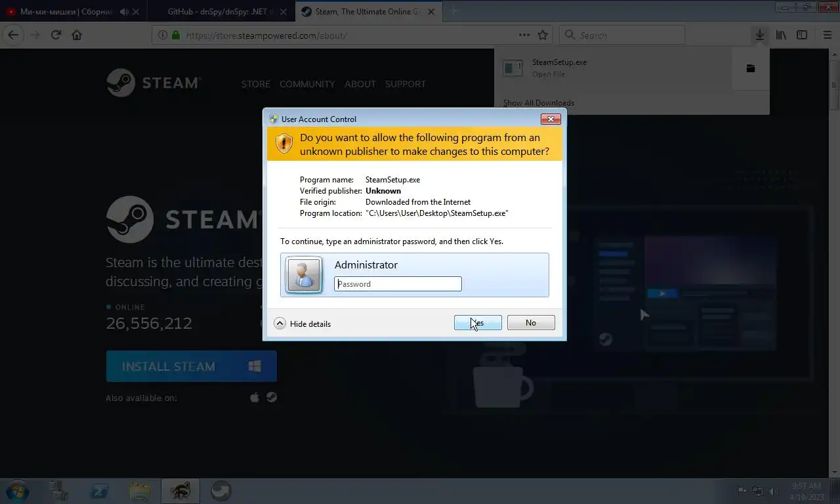Viewport: 840px width, 504px height.
Task: Toggle the browser sidebar icon
Action: pyautogui.click(x=802, y=35)
